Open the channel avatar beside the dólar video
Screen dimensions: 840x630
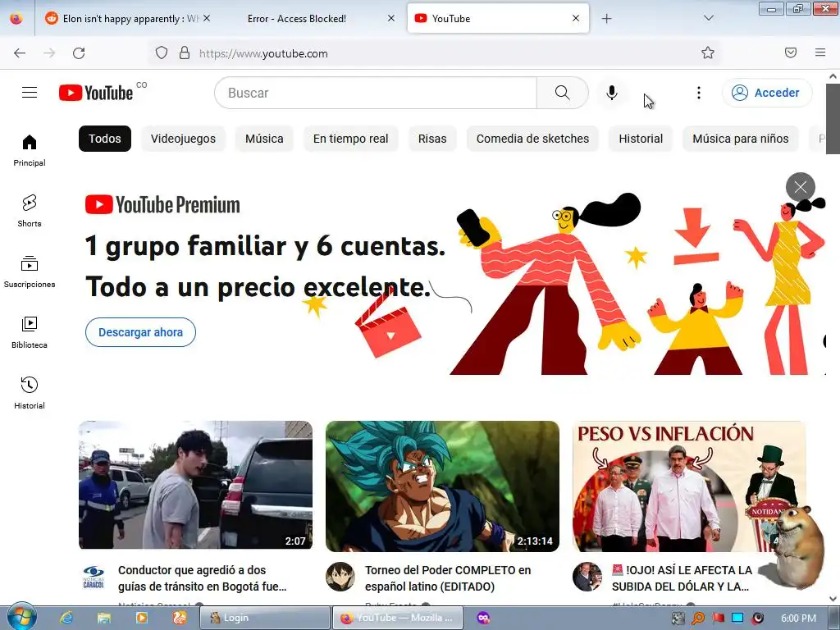(587, 577)
